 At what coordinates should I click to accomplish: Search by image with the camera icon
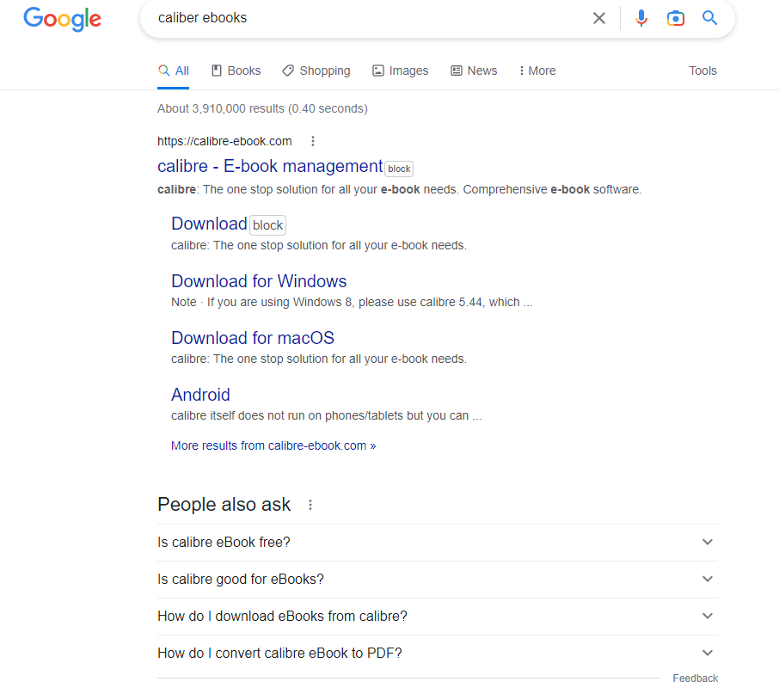tap(676, 18)
